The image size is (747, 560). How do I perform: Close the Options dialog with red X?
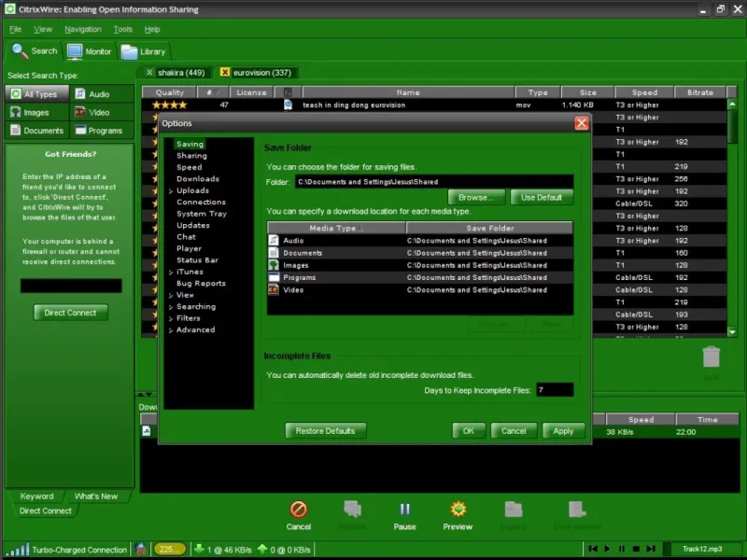tap(581, 123)
